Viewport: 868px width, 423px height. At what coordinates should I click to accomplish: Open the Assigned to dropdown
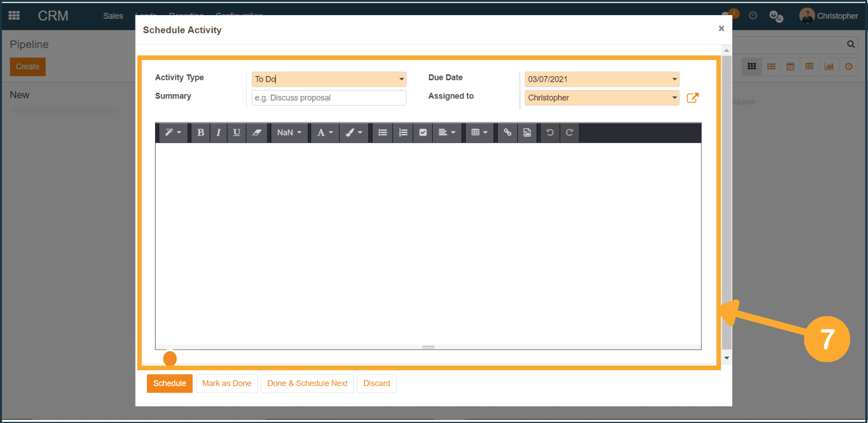(x=674, y=98)
